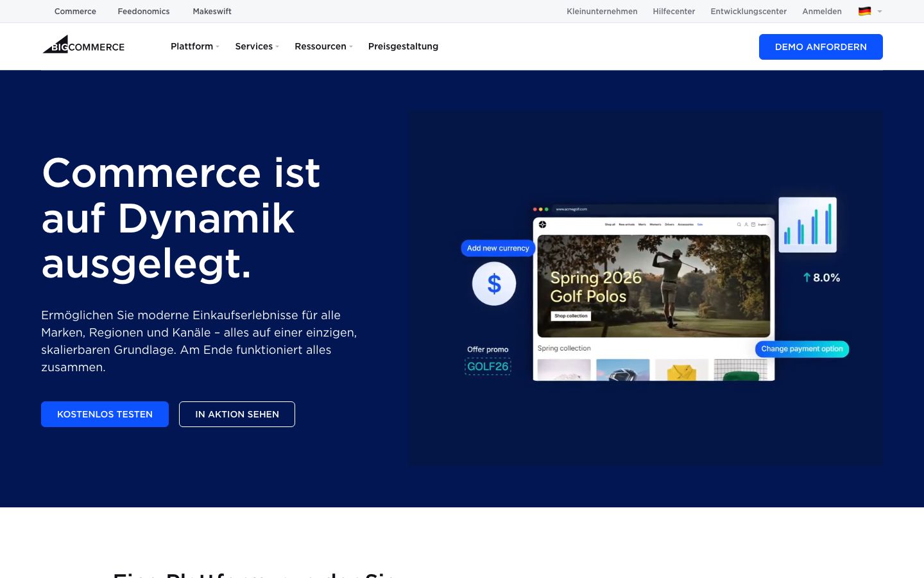Click the yellow polo product thumbnail
Screen dimensions: 924x578
click(681, 370)
